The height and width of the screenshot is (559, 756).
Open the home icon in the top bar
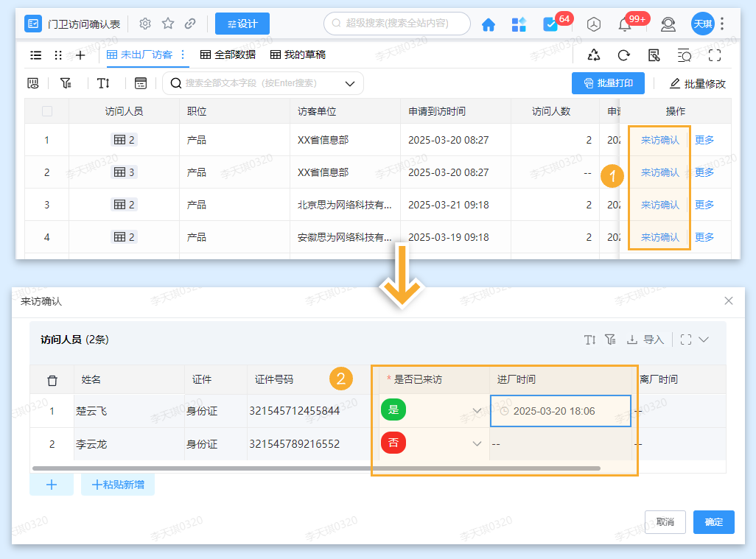pos(488,24)
